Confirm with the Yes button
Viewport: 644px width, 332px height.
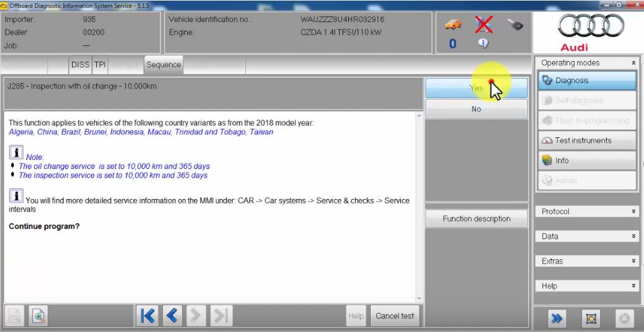click(476, 88)
